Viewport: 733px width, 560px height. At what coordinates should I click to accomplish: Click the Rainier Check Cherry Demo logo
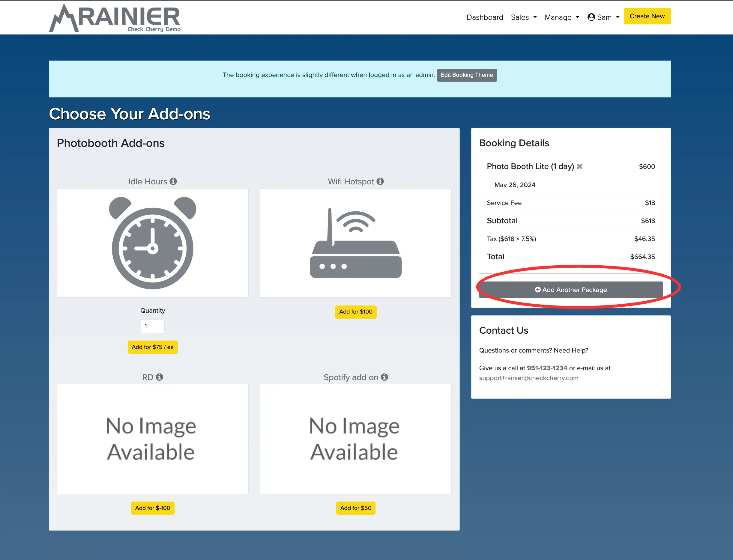coord(115,18)
